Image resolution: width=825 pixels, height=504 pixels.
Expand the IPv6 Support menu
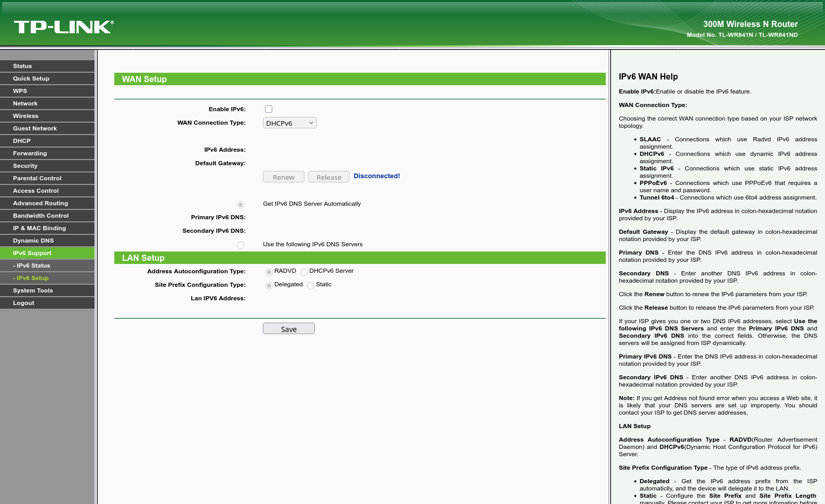coord(47,253)
